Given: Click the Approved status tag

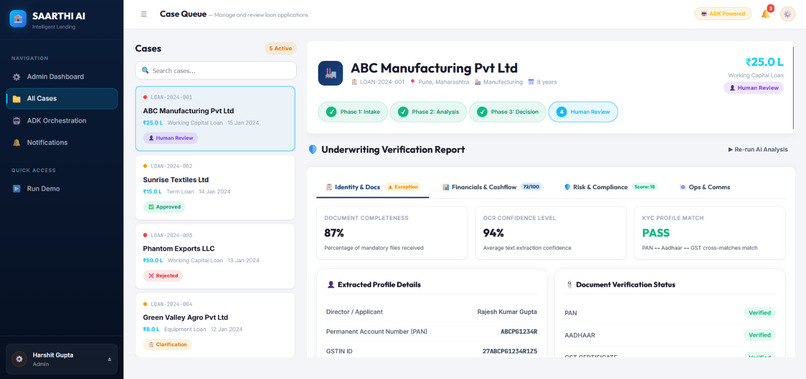Looking at the screenshot, I should point(164,207).
